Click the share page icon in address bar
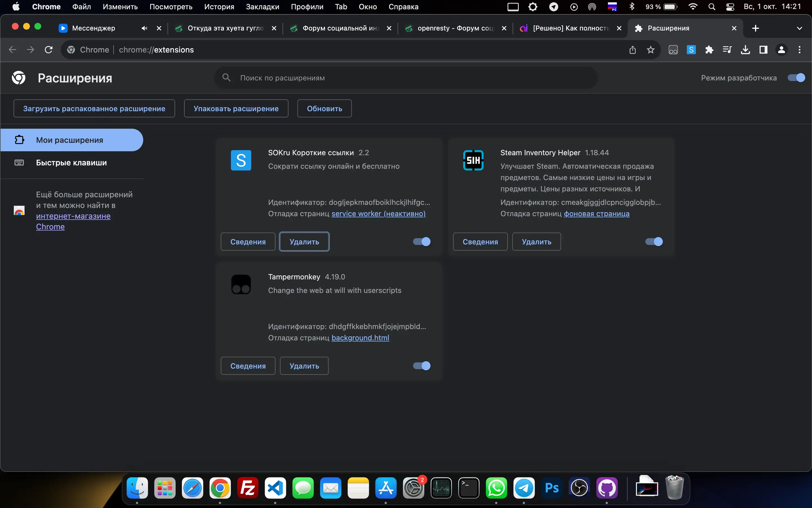The width and height of the screenshot is (812, 508). pos(632,50)
